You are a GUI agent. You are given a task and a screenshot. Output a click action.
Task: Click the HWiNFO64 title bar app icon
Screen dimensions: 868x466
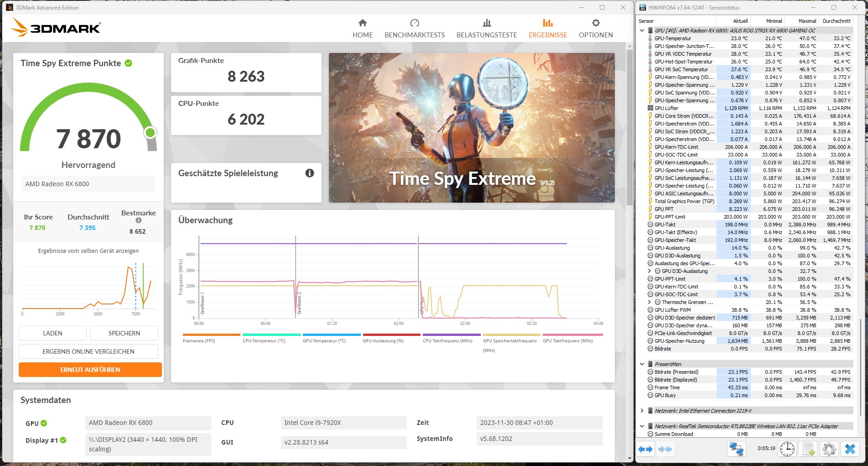[x=642, y=7]
